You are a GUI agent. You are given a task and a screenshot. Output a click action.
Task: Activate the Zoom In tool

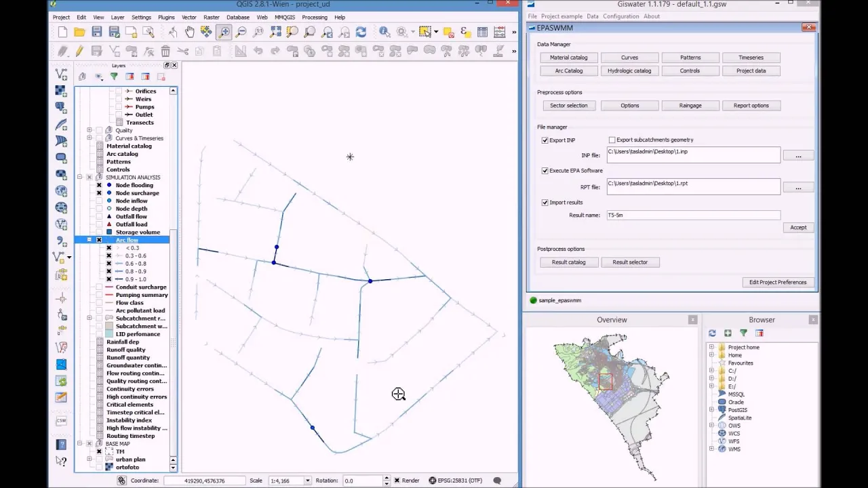coord(224,32)
